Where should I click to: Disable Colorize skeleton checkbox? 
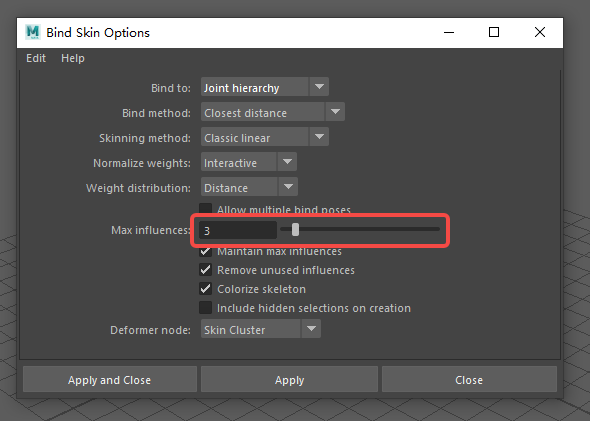205,289
